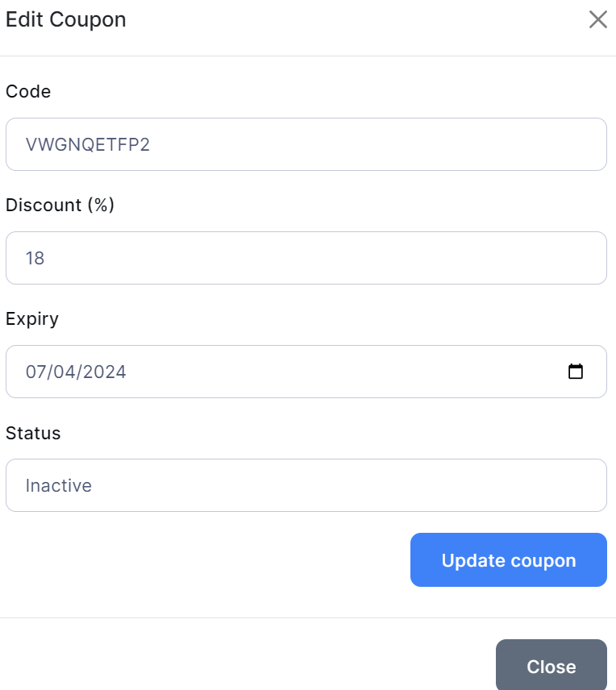This screenshot has height=690, width=616.
Task: Select the year 2024 in expiry date
Action: point(102,372)
